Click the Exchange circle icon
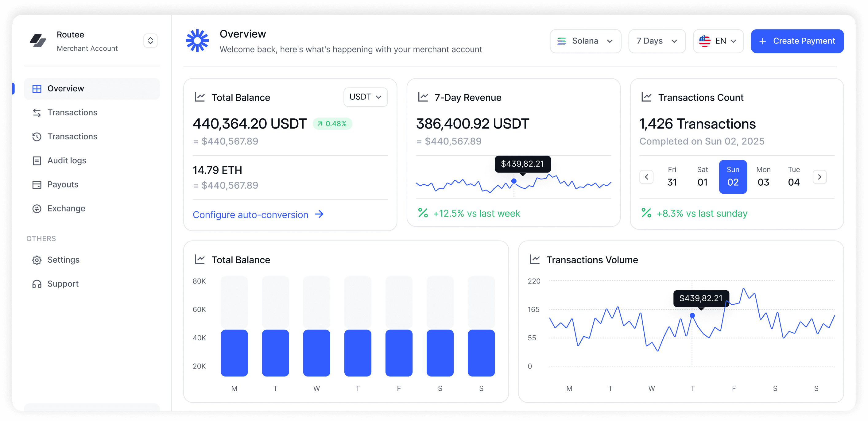Image resolution: width=868 pixels, height=421 pixels. pyautogui.click(x=37, y=209)
